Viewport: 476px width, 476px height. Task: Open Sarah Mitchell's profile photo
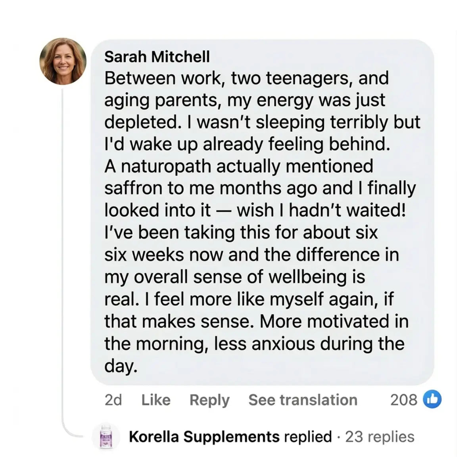63,61
